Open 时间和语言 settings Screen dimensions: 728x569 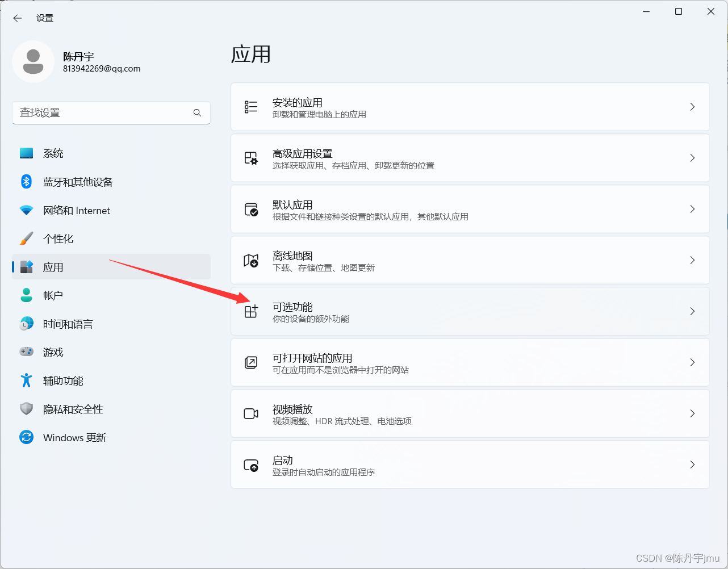coord(111,324)
